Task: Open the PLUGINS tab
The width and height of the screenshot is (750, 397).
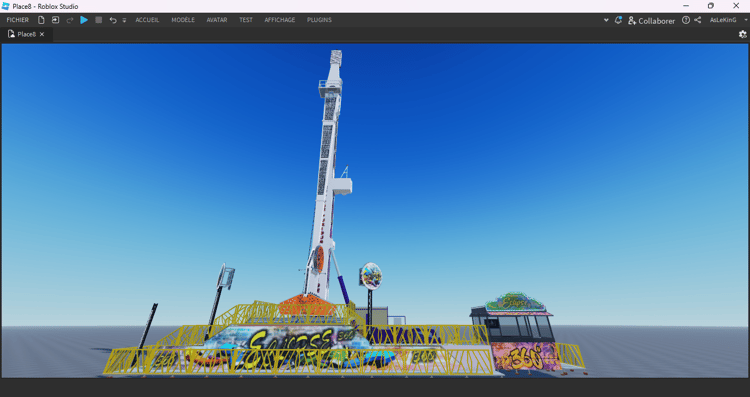Action: [x=320, y=20]
